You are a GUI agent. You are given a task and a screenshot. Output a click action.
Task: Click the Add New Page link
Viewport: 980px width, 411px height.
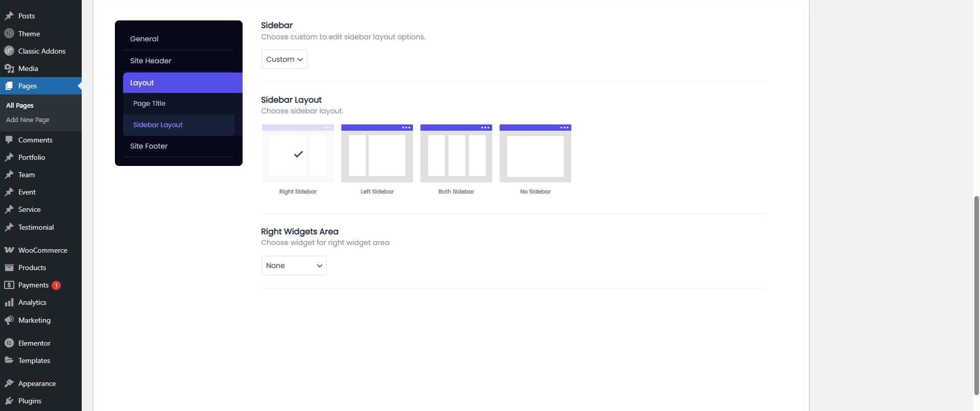click(x=28, y=120)
